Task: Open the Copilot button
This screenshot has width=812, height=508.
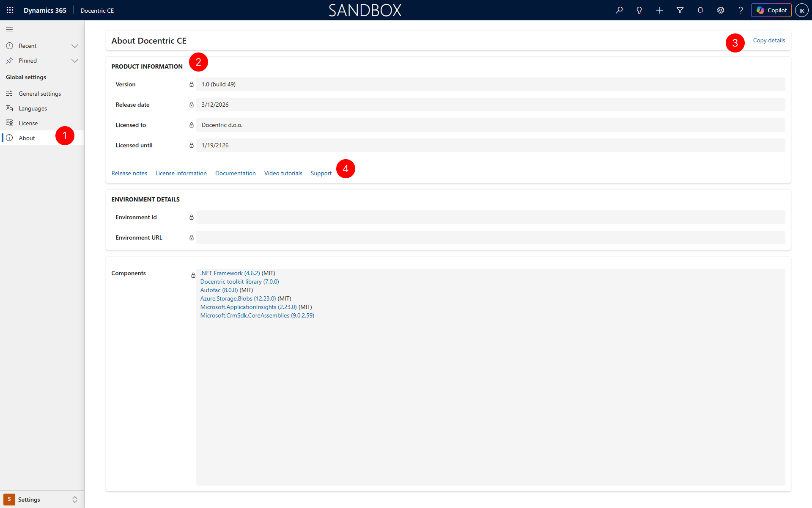Action: tap(771, 10)
